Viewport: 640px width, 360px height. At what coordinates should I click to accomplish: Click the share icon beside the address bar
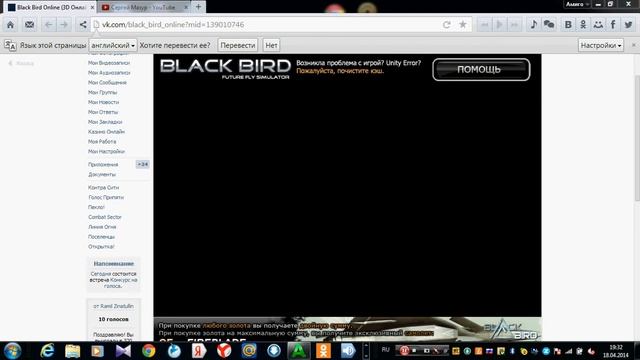[83, 25]
